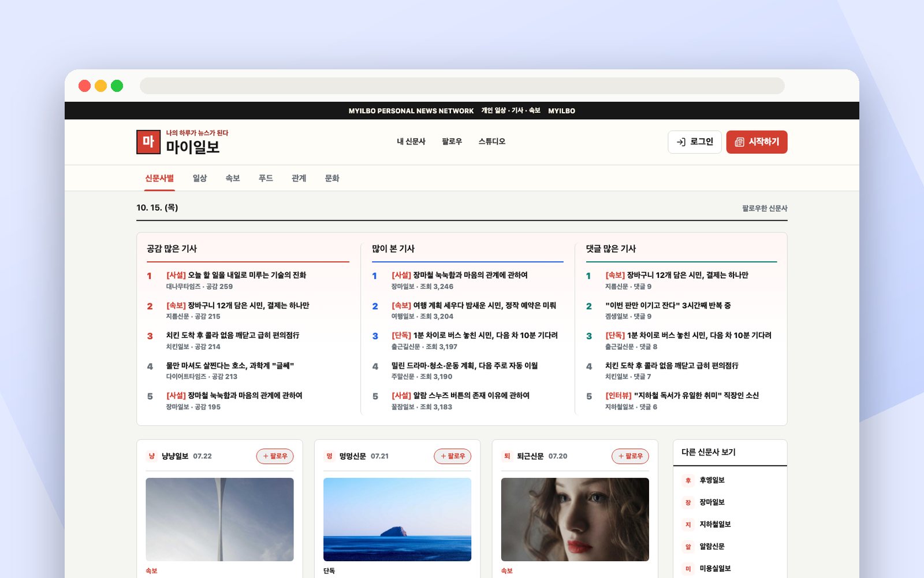Image resolution: width=924 pixels, height=578 pixels.
Task: Click the 지 badge beside 지하철일보
Action: coord(688,524)
